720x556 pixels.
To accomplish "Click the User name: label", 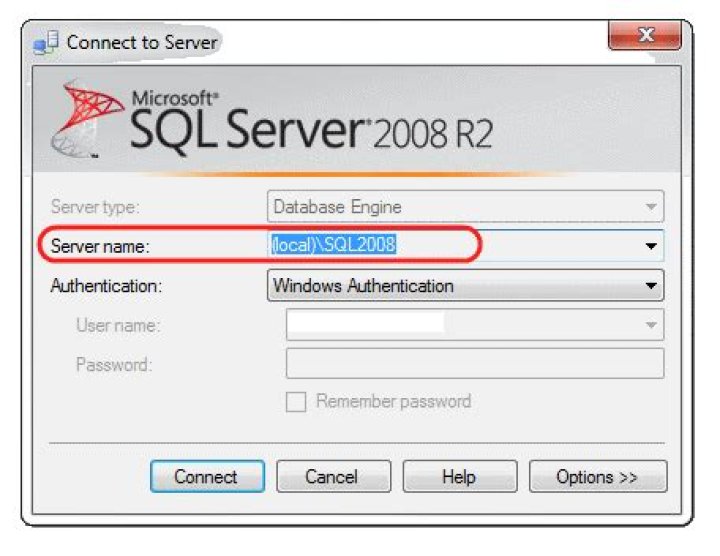I will [118, 326].
